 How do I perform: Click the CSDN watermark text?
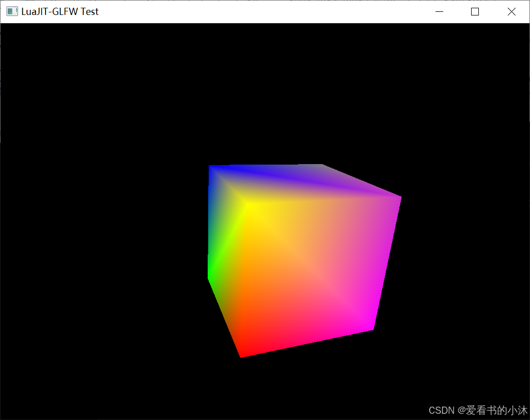tap(441, 410)
